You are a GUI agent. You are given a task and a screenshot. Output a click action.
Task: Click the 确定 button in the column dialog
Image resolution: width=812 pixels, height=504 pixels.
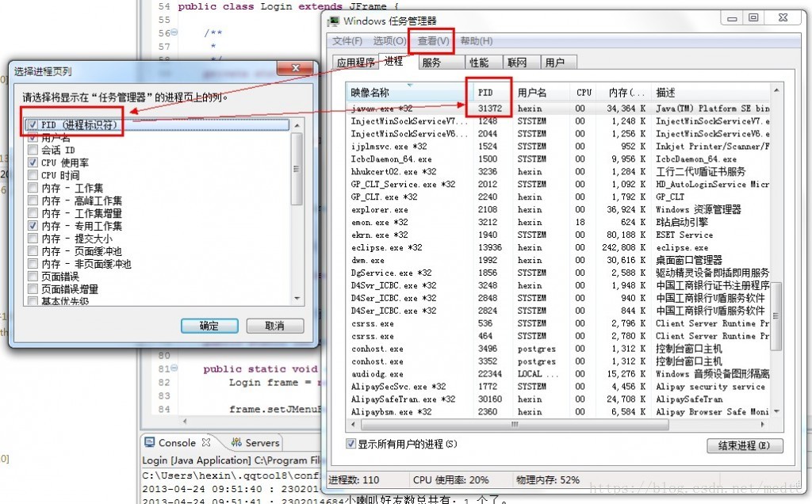click(209, 326)
